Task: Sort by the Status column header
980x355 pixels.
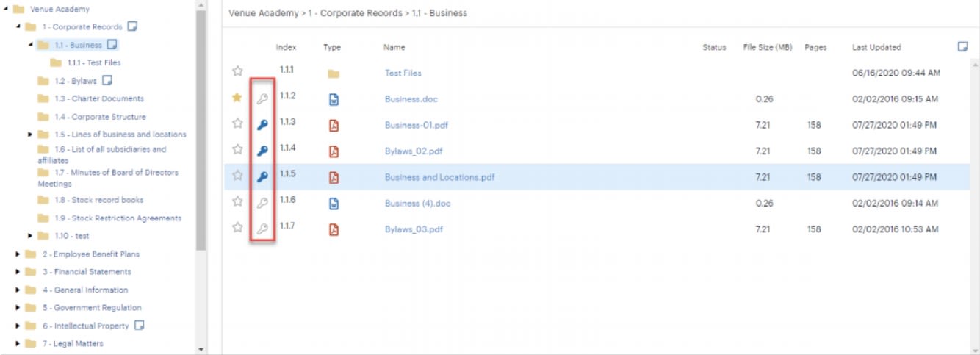Action: 714,47
